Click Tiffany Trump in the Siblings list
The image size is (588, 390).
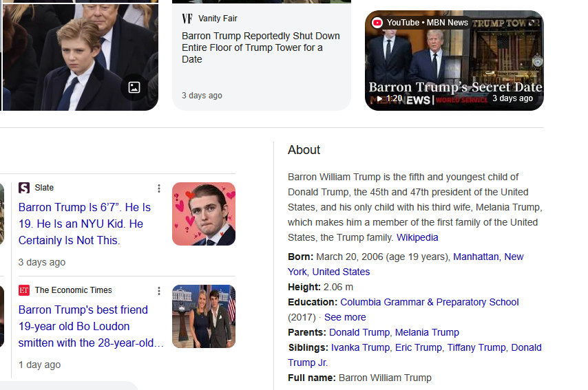[x=476, y=347]
